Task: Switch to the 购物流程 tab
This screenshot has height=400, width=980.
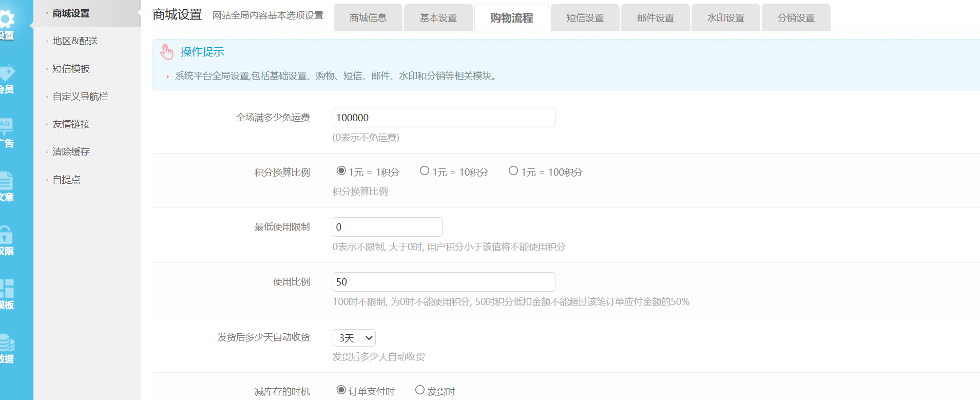Action: 512,17
